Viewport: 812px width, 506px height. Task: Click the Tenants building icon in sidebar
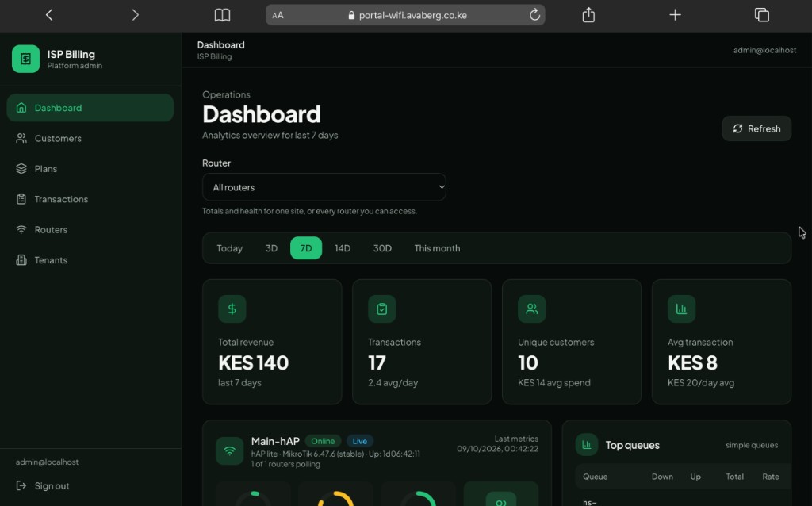click(21, 260)
